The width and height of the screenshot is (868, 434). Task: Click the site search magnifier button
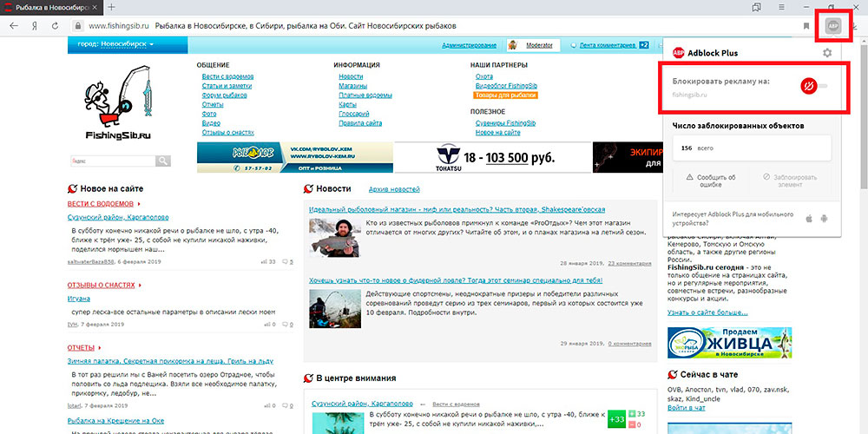pyautogui.click(x=163, y=161)
